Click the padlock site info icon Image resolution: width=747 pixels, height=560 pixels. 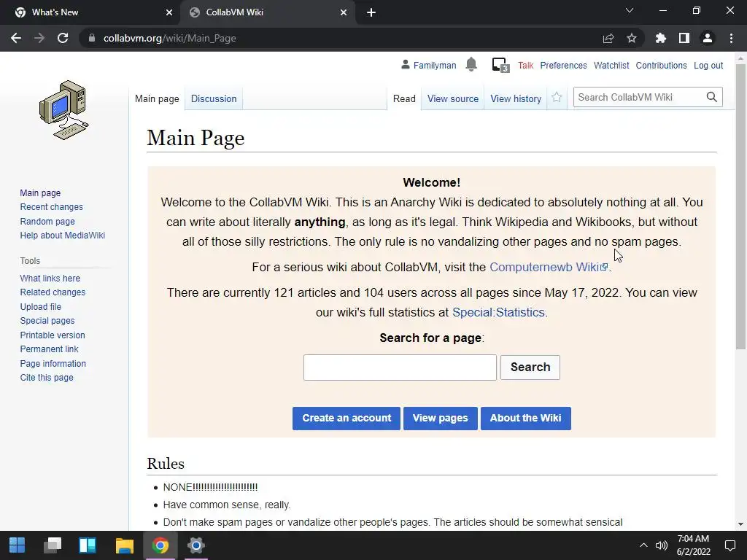(92, 38)
